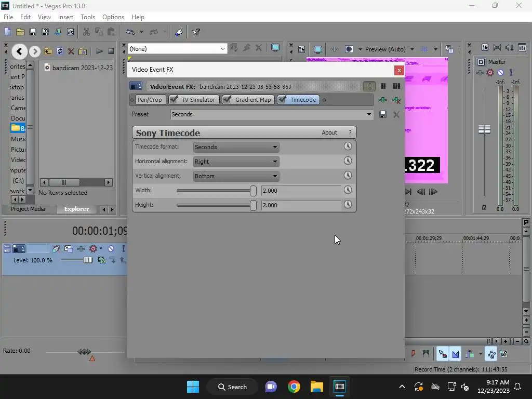
Task: Click Downmix Output icon in Master panel
Action: pos(497,48)
